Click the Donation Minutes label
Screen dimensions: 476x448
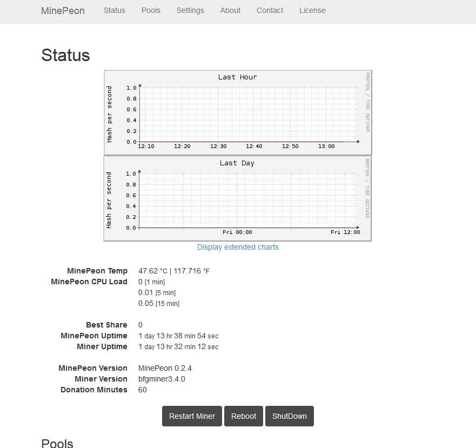click(94, 390)
